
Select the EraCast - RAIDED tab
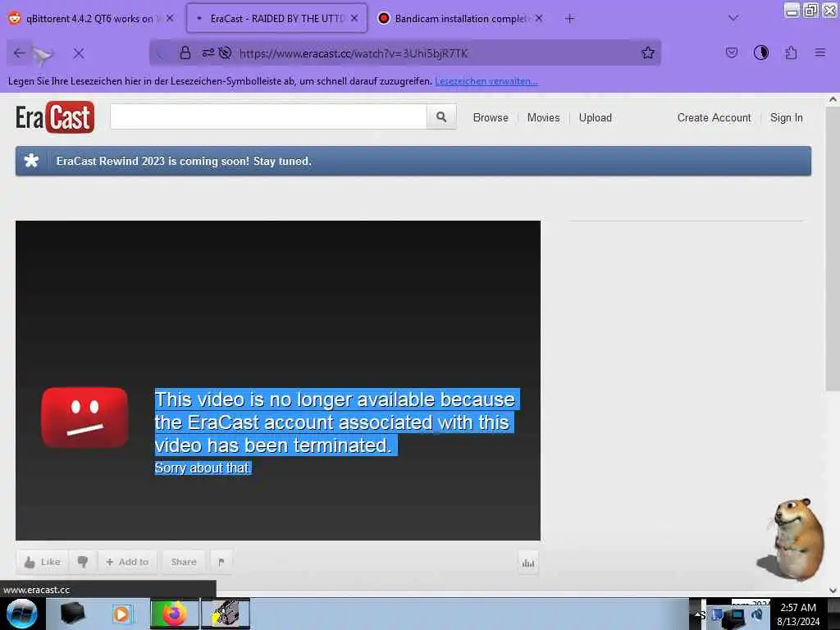[277, 19]
